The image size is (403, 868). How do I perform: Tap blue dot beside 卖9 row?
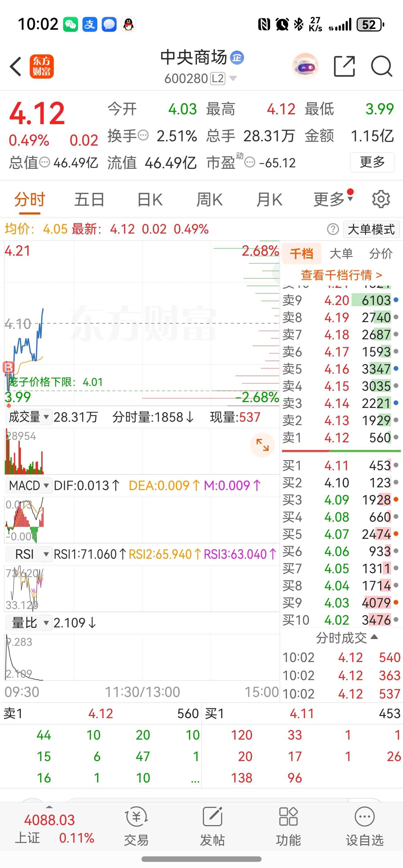point(396,299)
